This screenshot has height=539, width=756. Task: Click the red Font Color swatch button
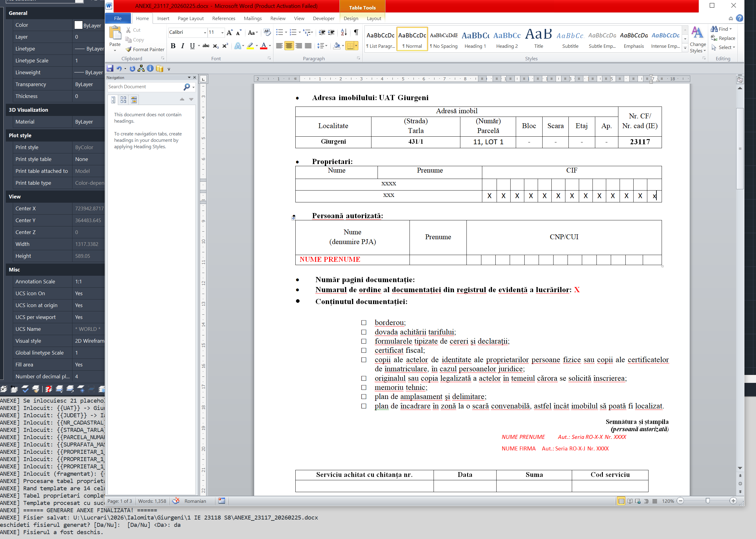(264, 46)
